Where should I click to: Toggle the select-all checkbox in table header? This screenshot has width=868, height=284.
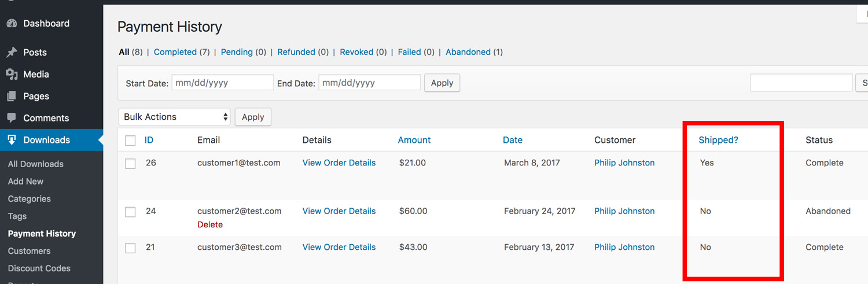pyautogui.click(x=130, y=141)
